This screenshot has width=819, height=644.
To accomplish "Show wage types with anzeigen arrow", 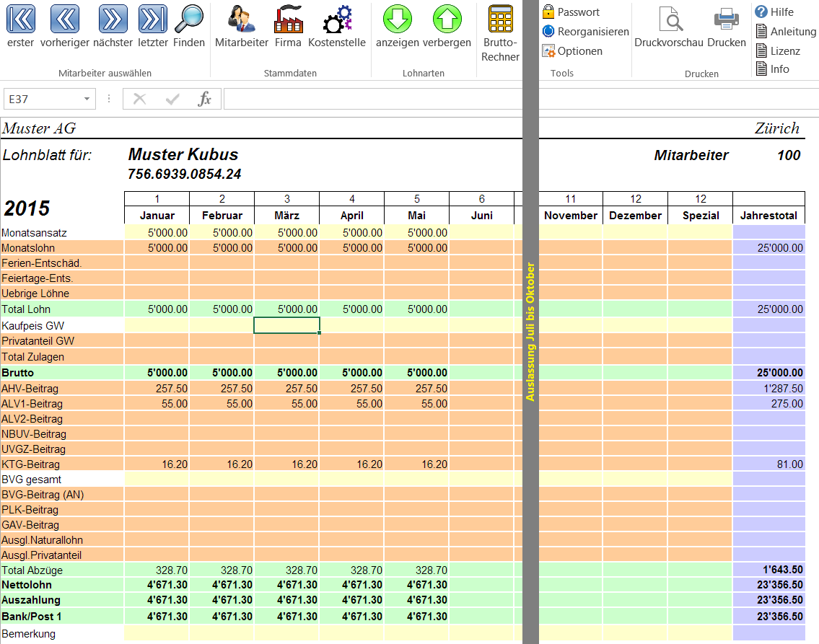I will (x=397, y=19).
